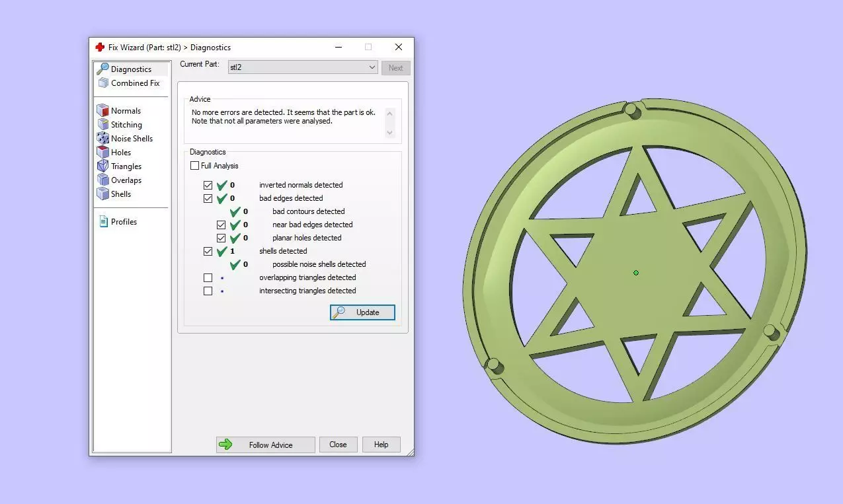Viewport: 843px width, 504px height.
Task: Click the advice text 'No more errors are detected'
Action: [237, 112]
